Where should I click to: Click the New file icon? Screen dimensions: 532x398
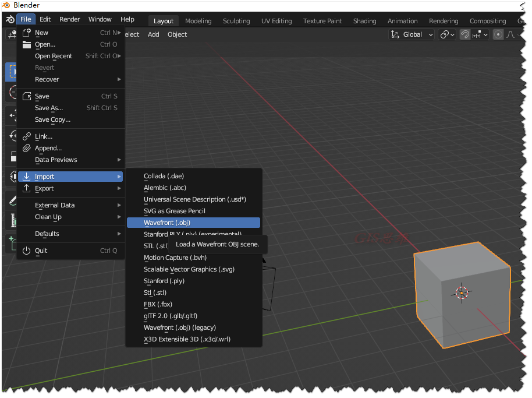[x=26, y=33]
